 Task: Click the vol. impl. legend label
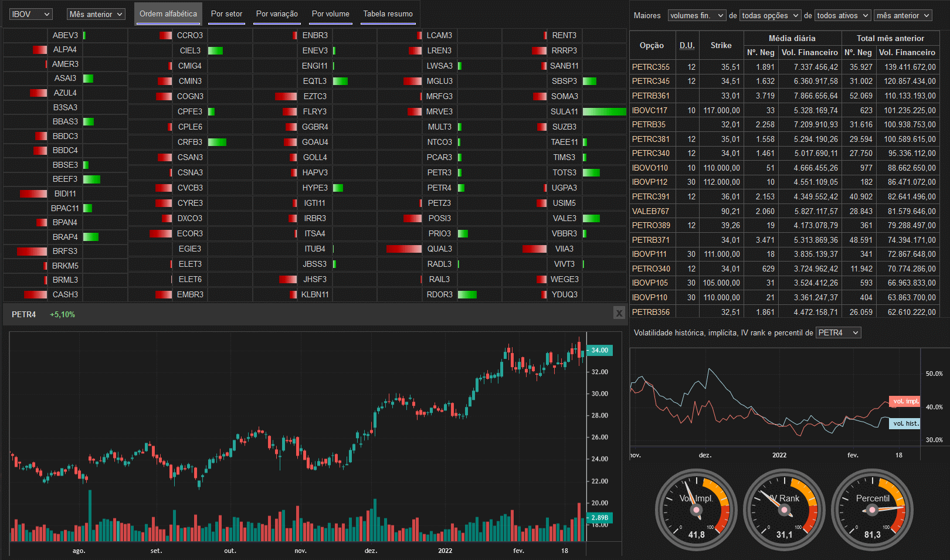(x=905, y=402)
